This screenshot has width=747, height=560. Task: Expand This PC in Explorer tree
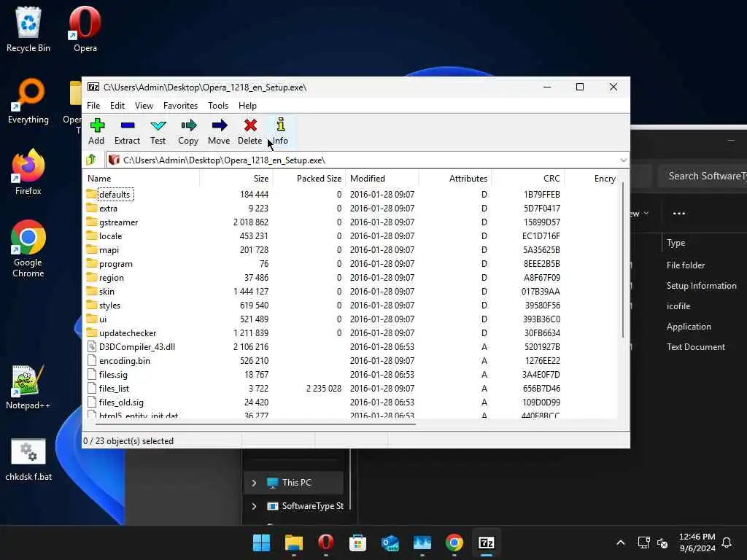254,483
